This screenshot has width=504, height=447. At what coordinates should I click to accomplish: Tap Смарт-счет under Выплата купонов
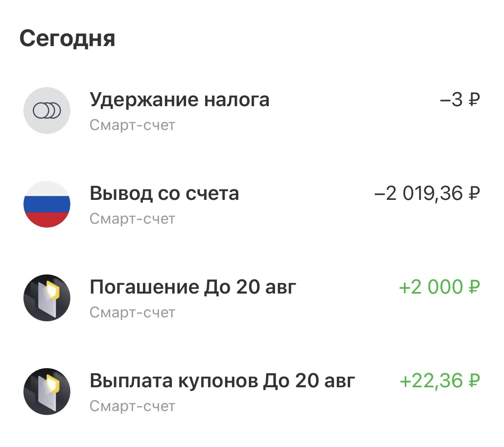(x=132, y=406)
